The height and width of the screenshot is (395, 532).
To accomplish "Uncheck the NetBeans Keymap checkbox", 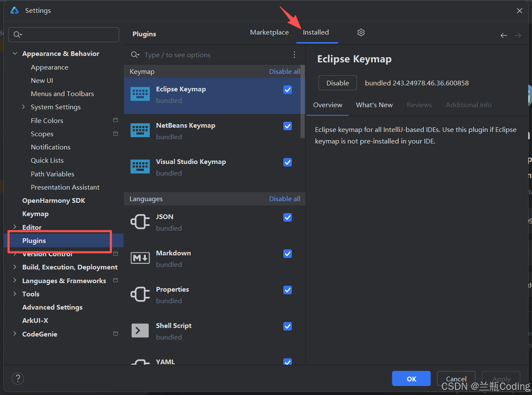I will [x=288, y=126].
